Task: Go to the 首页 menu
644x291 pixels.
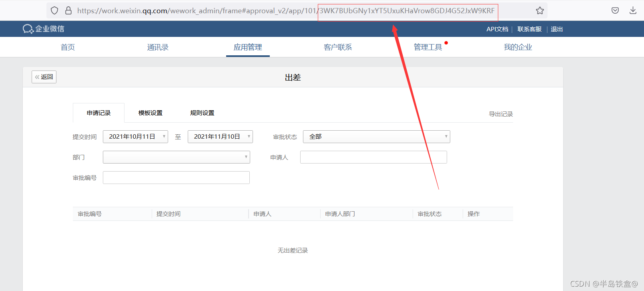Action: click(68, 47)
